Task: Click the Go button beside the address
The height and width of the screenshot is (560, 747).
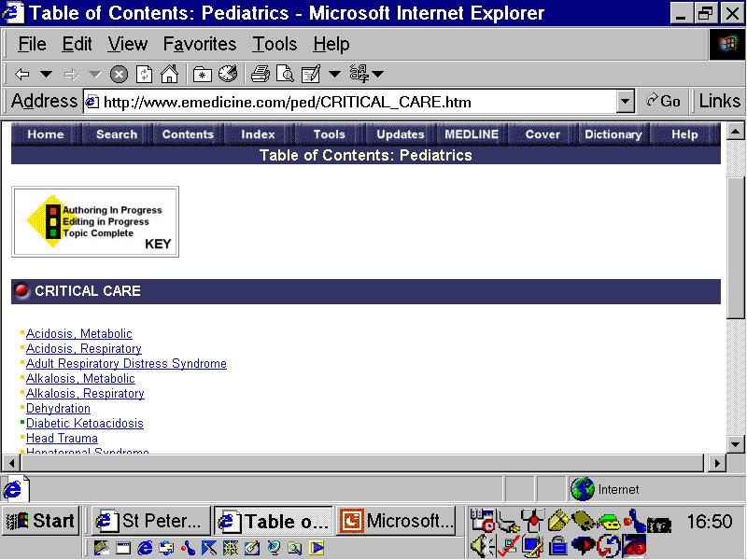Action: 663,101
